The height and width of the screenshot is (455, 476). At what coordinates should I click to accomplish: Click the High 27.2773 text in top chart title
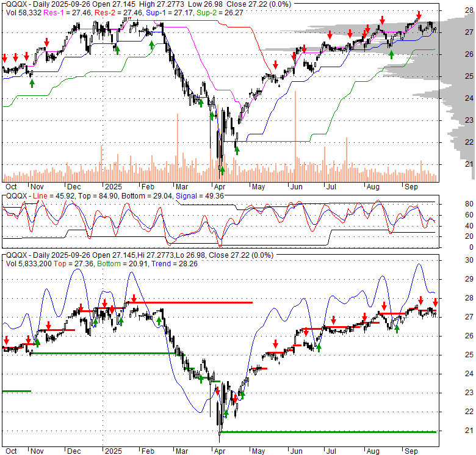pos(162,4)
